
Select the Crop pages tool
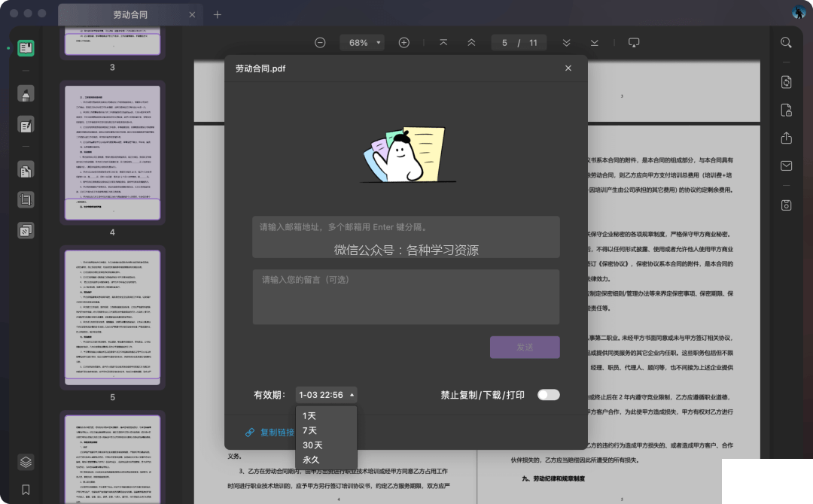[26, 199]
